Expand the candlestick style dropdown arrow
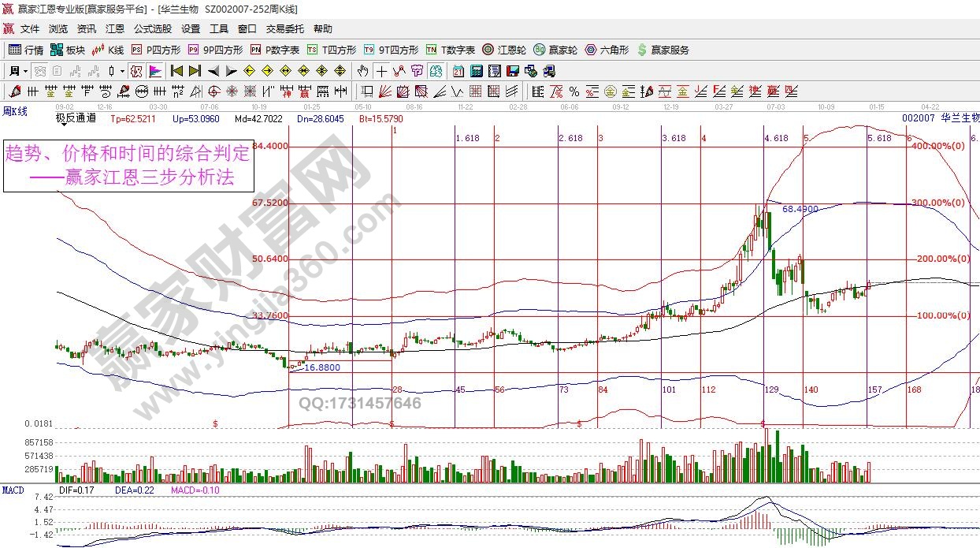This screenshot has width=980, height=548. [x=122, y=71]
